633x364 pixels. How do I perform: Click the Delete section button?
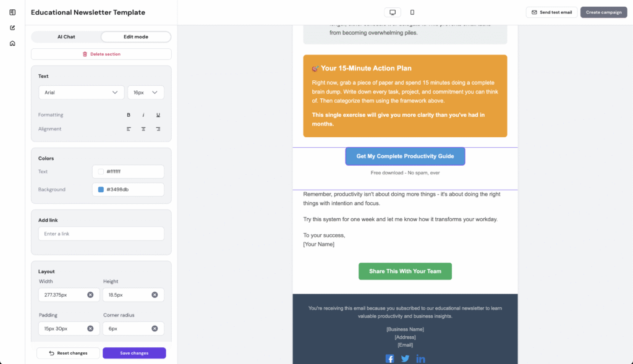[x=101, y=54]
